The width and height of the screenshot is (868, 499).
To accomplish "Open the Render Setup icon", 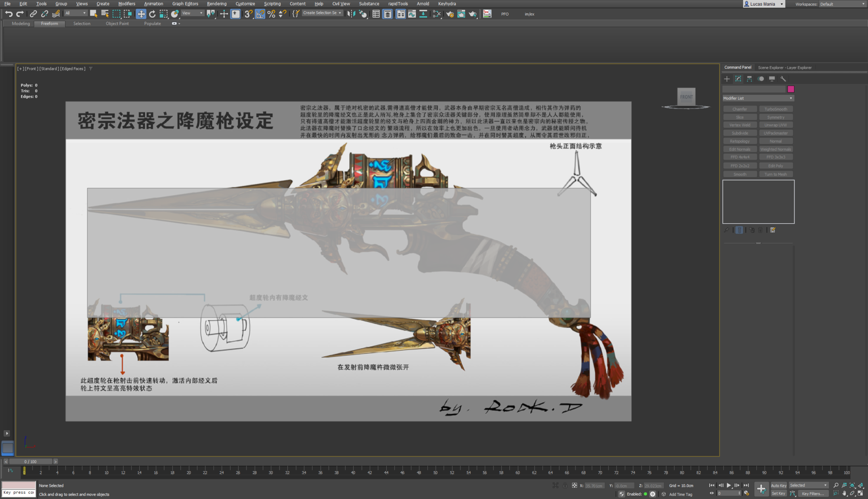I will click(x=450, y=14).
